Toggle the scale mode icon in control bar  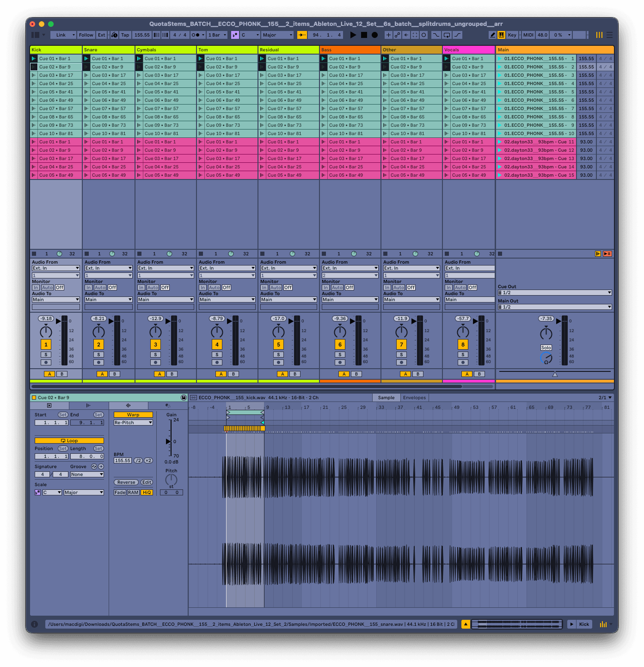[x=235, y=35]
